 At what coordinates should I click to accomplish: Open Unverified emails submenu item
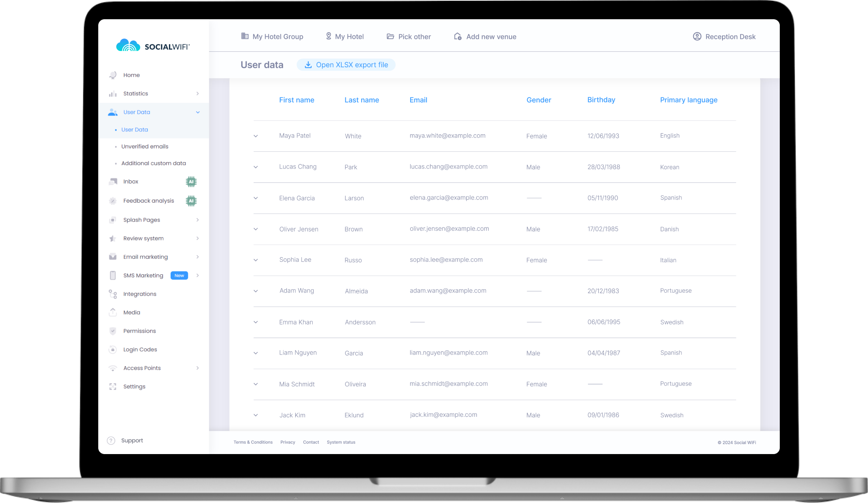145,146
